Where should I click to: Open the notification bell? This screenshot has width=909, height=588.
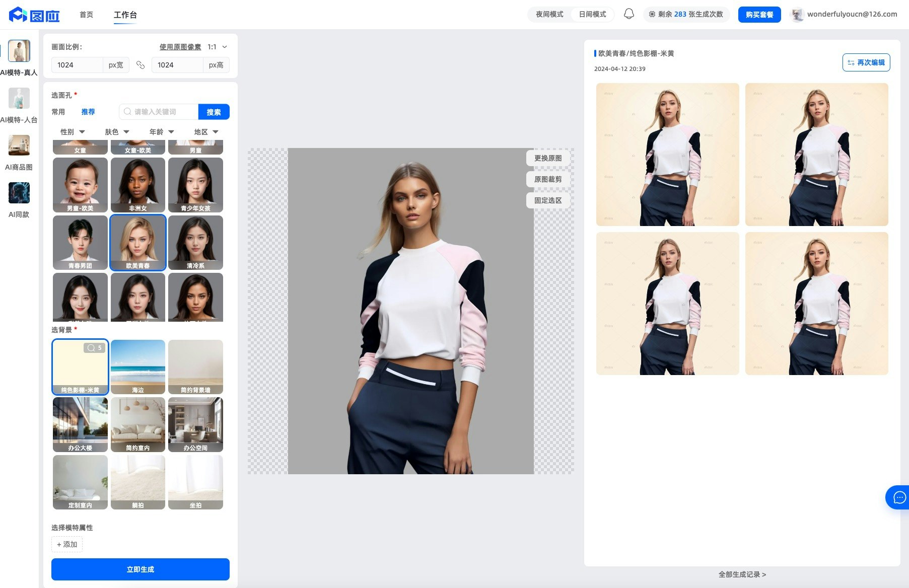[x=628, y=14]
